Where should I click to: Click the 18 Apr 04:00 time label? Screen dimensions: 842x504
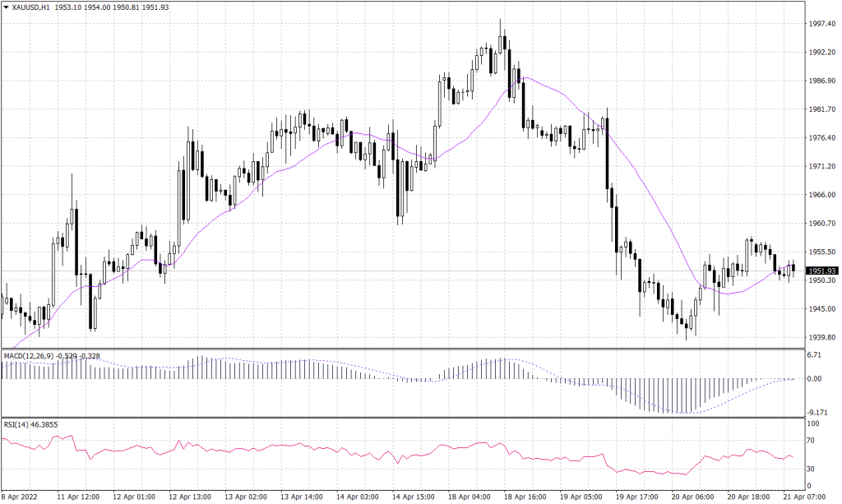pos(470,497)
